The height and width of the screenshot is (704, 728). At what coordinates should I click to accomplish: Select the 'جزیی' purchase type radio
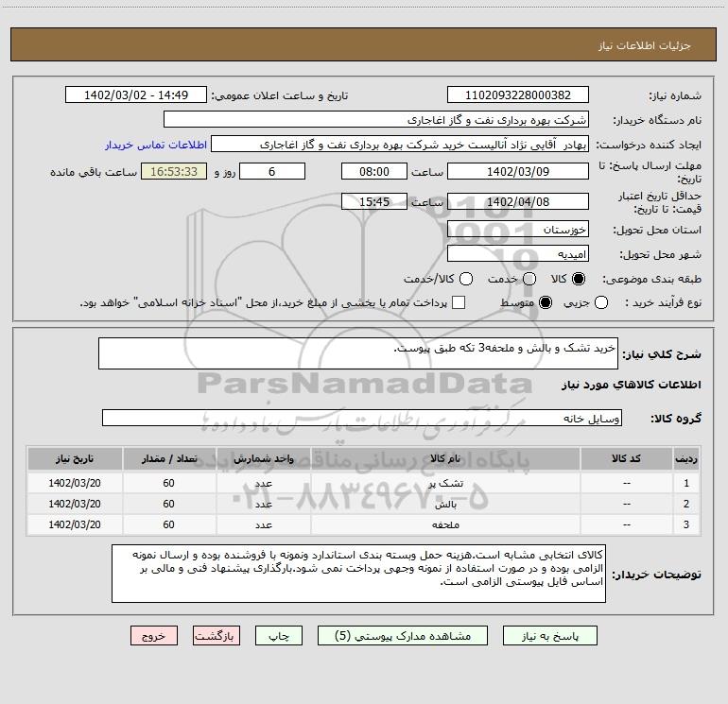click(x=600, y=302)
